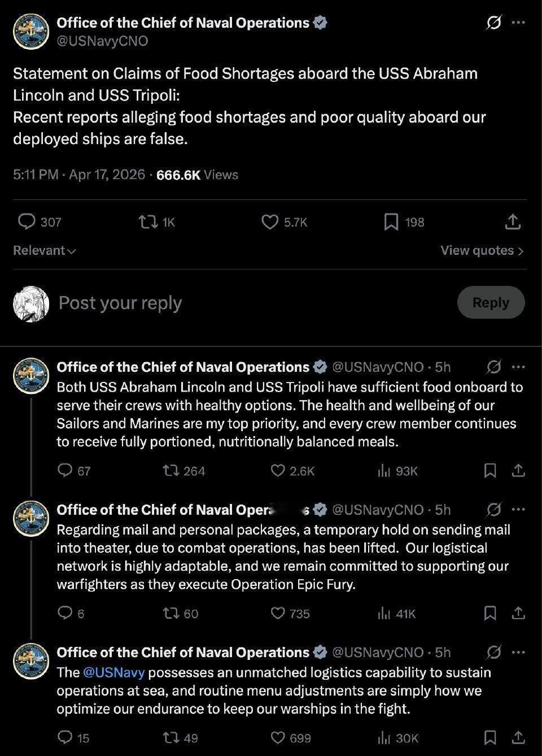Like the reply with 2.6K likes

pos(278,471)
